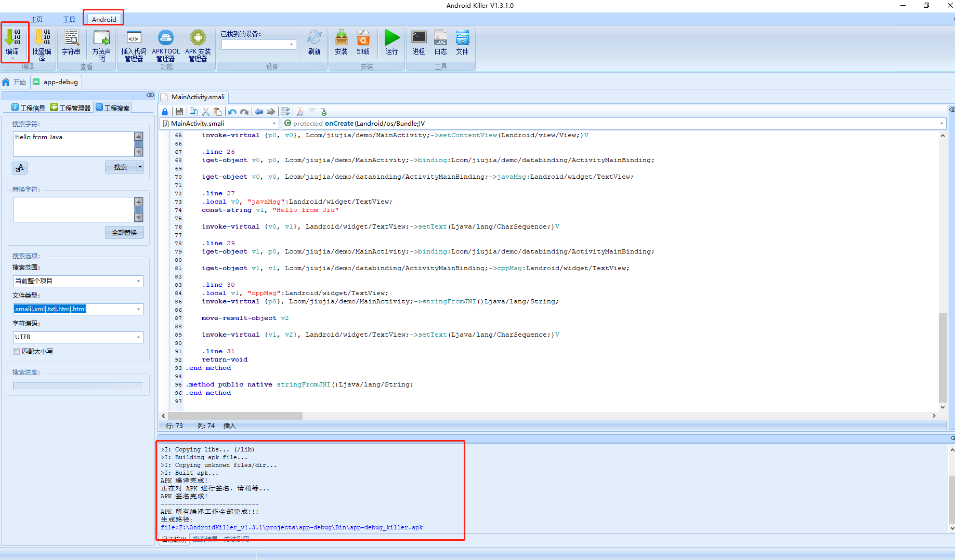Click the 刷新 refresh devices icon
Viewport: 955px width, 560px height.
click(314, 42)
